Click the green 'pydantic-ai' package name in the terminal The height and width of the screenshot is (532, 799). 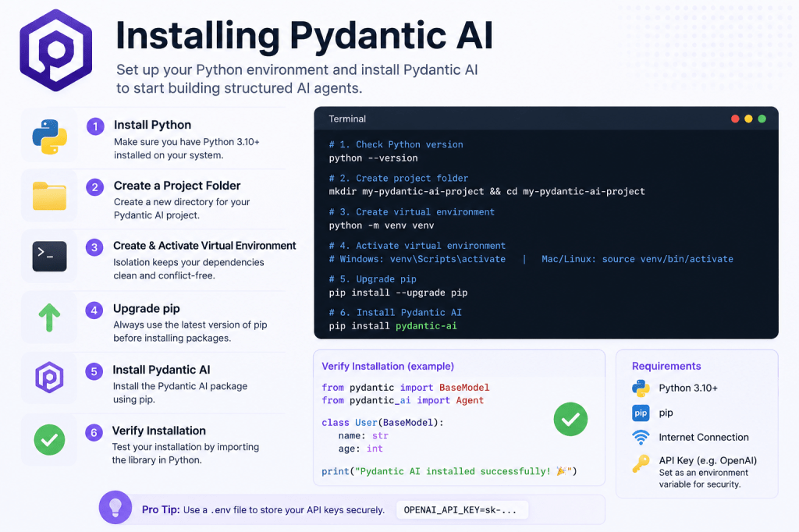(x=426, y=326)
